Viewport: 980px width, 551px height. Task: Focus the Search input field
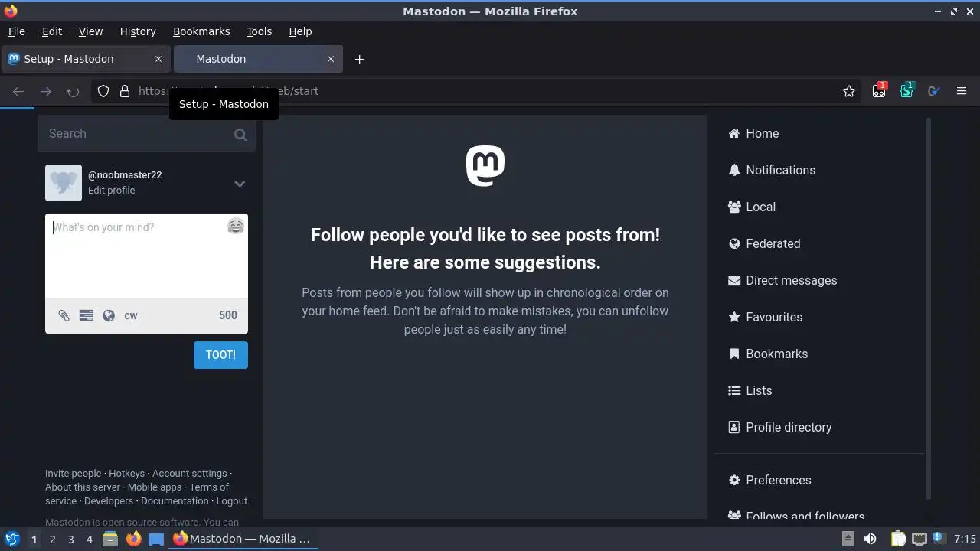(x=146, y=134)
